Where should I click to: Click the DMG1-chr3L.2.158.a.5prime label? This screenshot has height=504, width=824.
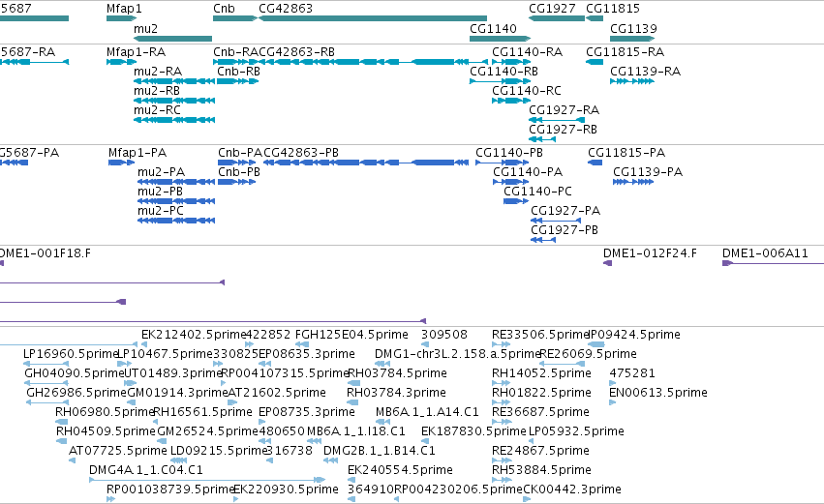pos(458,354)
